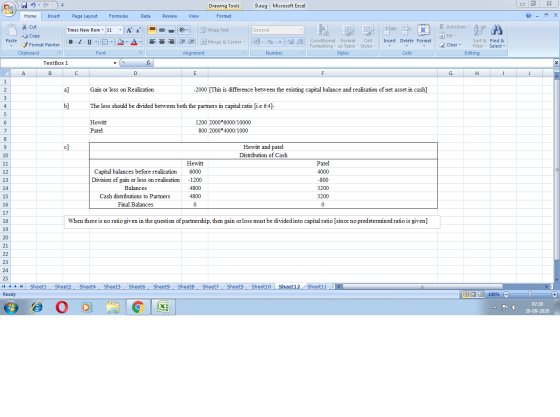Viewport: 560px width, 417px height.
Task: Open the Review ribbon tab
Action: [x=169, y=16]
